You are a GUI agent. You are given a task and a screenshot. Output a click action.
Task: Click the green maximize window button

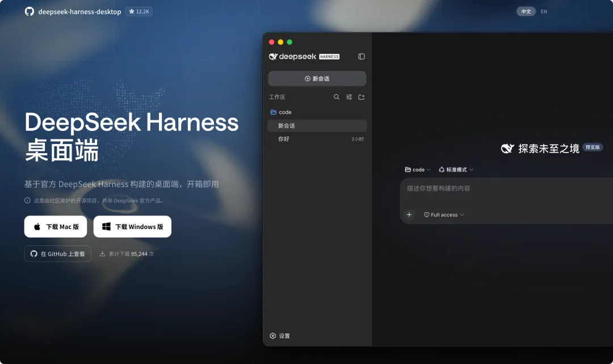289,42
